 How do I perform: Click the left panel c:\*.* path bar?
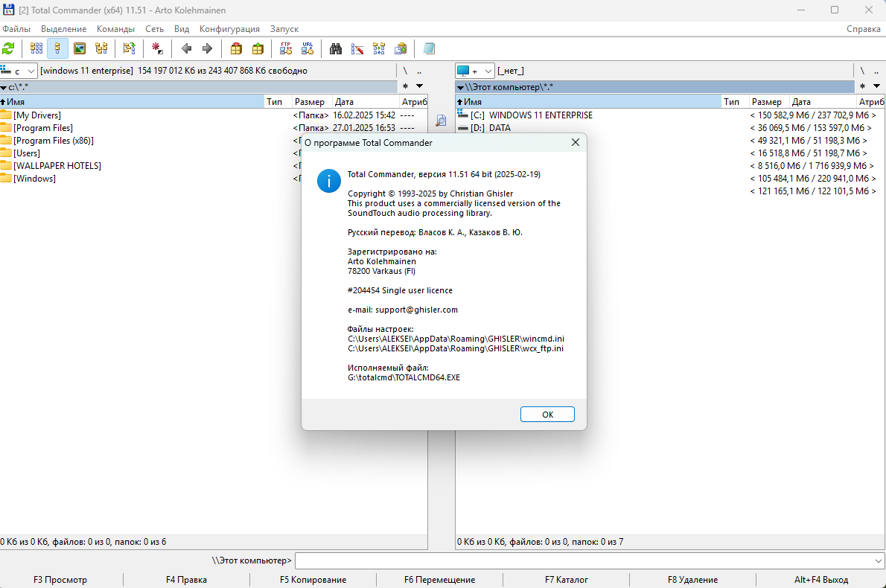click(x=199, y=87)
